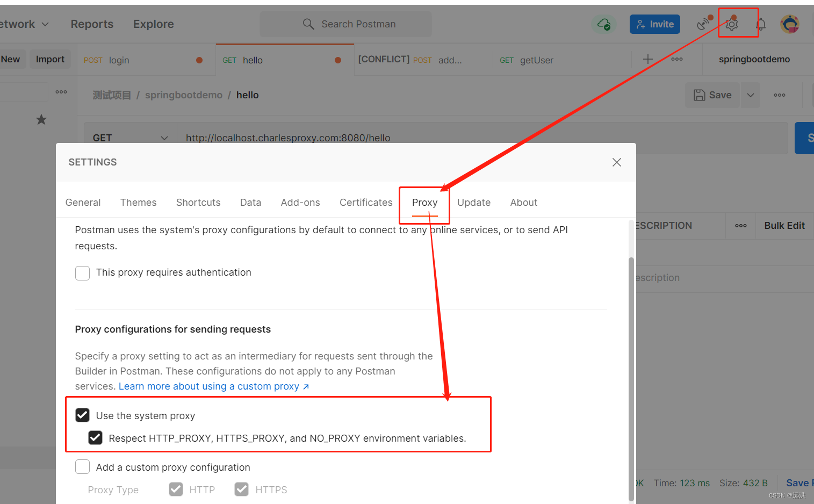The width and height of the screenshot is (814, 504).
Task: Toggle This proxy requires authentication
Action: 82,273
